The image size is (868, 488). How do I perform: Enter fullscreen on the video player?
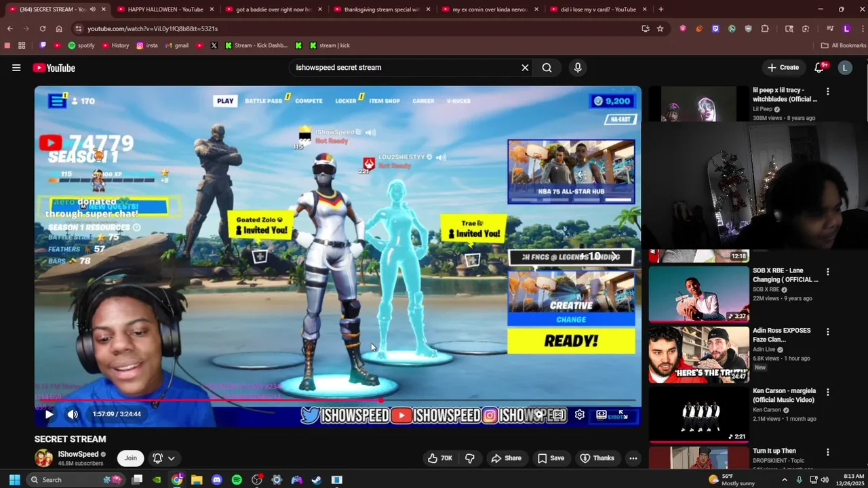pos(623,414)
